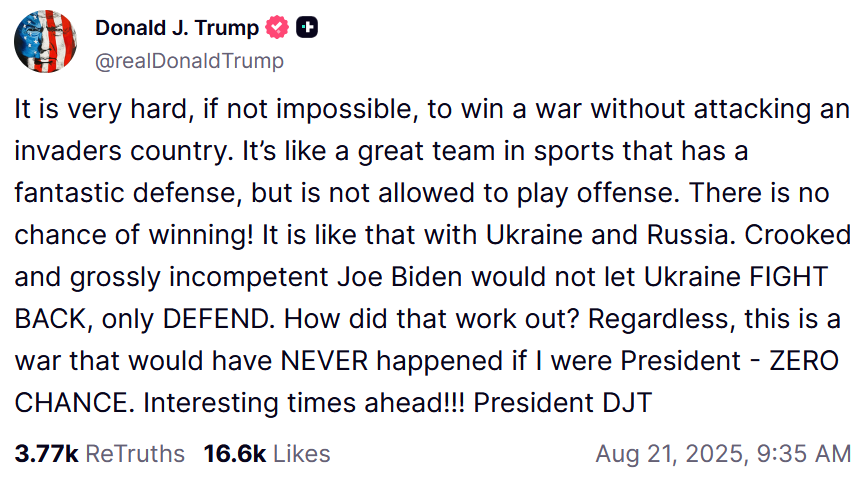Open the Donald J. Trump display name

[x=177, y=28]
